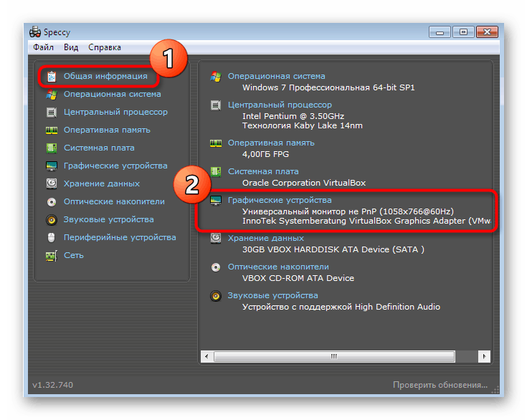Image resolution: width=527 pixels, height=420 pixels.
Task: Click the horizontal scrollbar left arrow
Action: [x=206, y=356]
